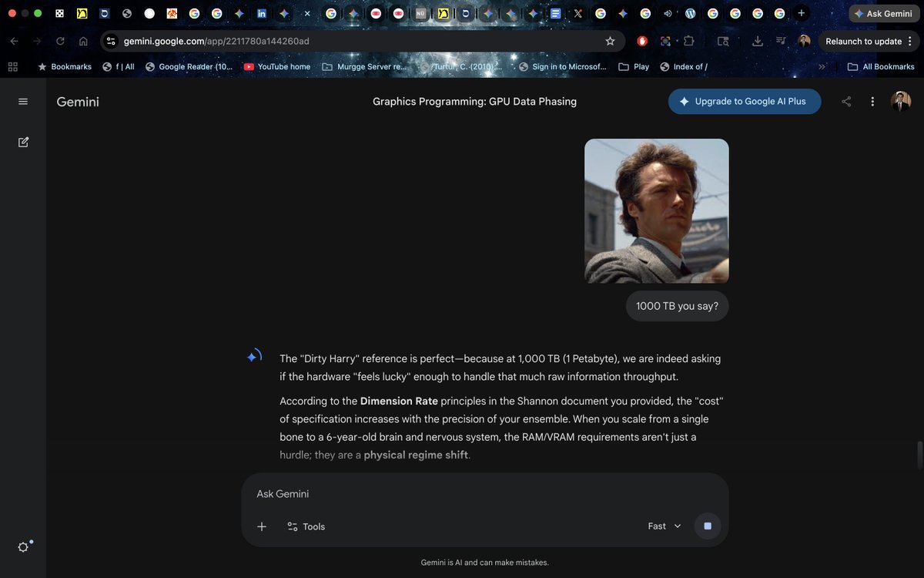This screenshot has width=924, height=578.
Task: Open the Ask Gemini browser button
Action: pos(883,14)
